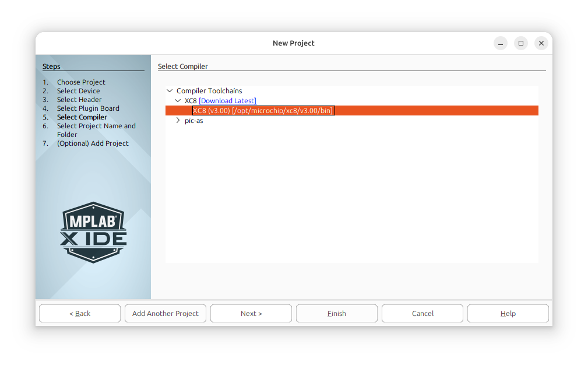This screenshot has width=588, height=365.
Task: Minimize the New Project window
Action: pos(501,43)
